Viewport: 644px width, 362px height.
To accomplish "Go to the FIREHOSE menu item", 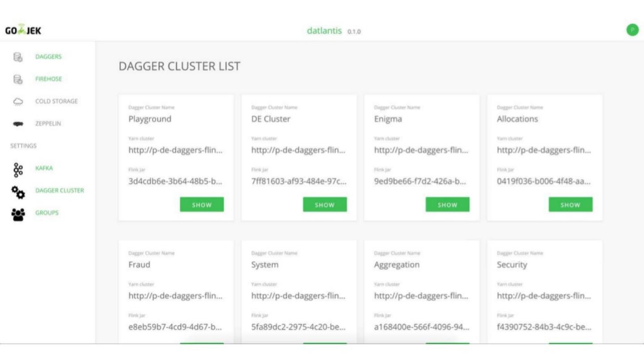I will (x=48, y=79).
